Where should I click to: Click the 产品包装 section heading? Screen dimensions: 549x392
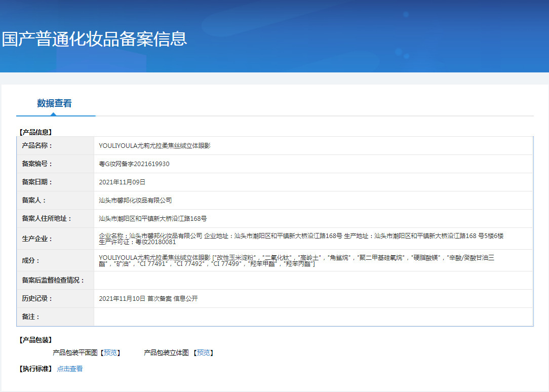pyautogui.click(x=36, y=340)
